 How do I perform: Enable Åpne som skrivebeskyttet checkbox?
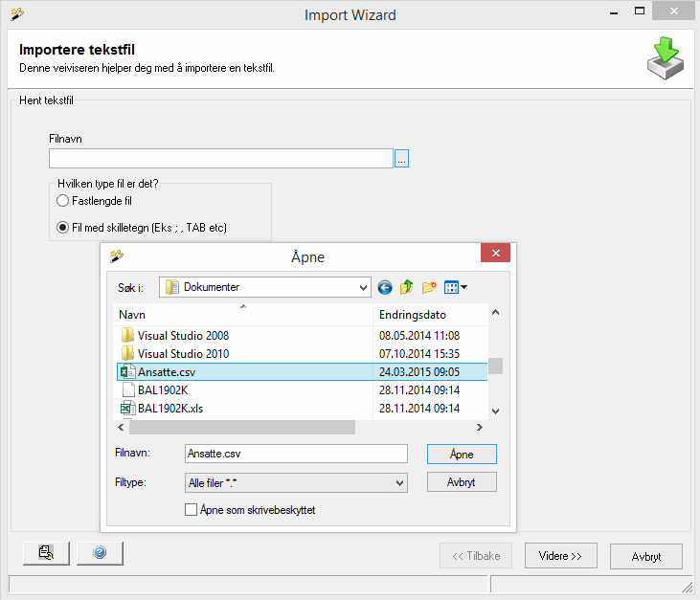(x=191, y=510)
